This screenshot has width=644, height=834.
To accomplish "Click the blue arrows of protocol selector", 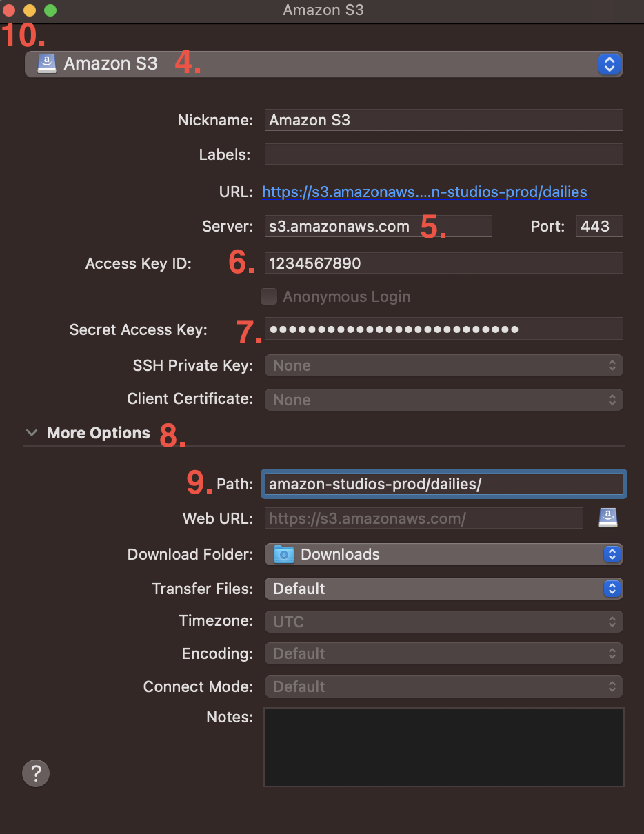I will tap(609, 64).
